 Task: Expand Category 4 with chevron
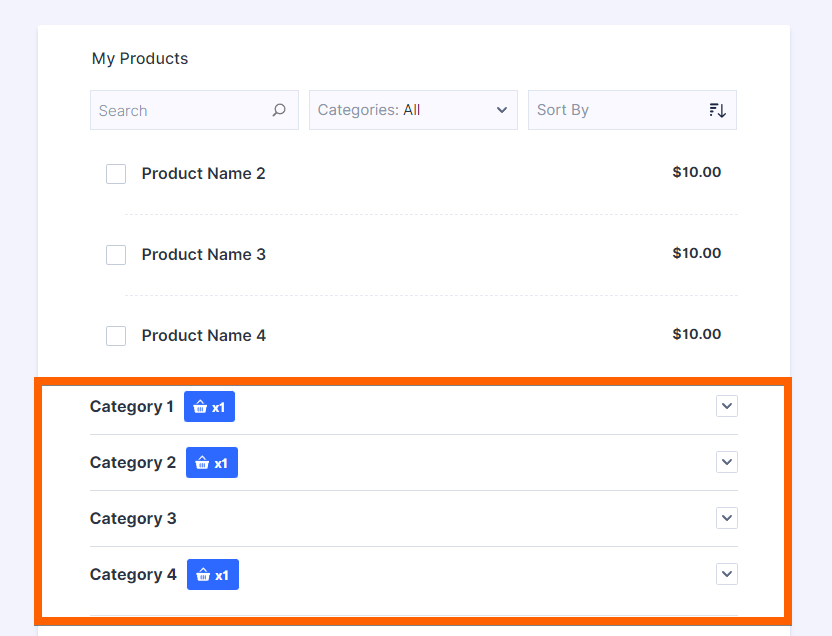(727, 574)
